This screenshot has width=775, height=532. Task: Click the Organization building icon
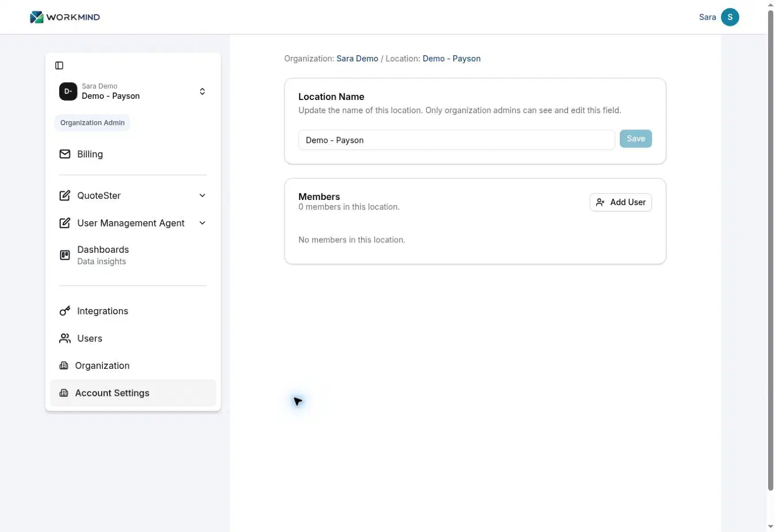(64, 365)
